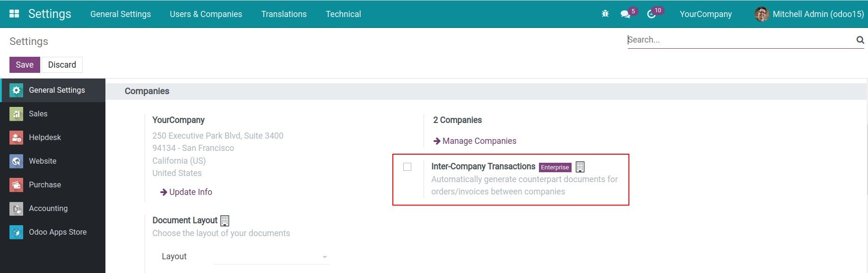This screenshot has width=868, height=273.
Task: Click the Website sidebar icon
Action: pyautogui.click(x=16, y=161)
